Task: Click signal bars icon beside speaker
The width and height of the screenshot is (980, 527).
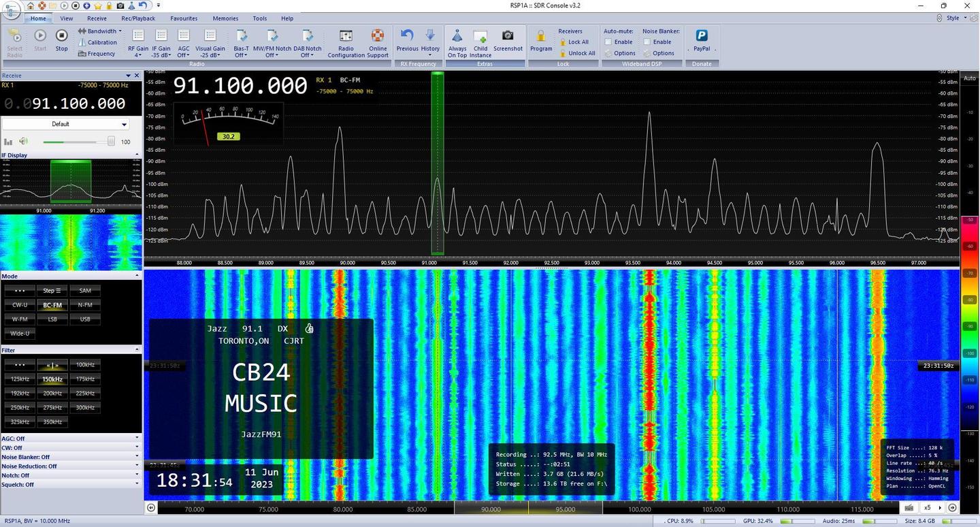Action: click(8, 142)
